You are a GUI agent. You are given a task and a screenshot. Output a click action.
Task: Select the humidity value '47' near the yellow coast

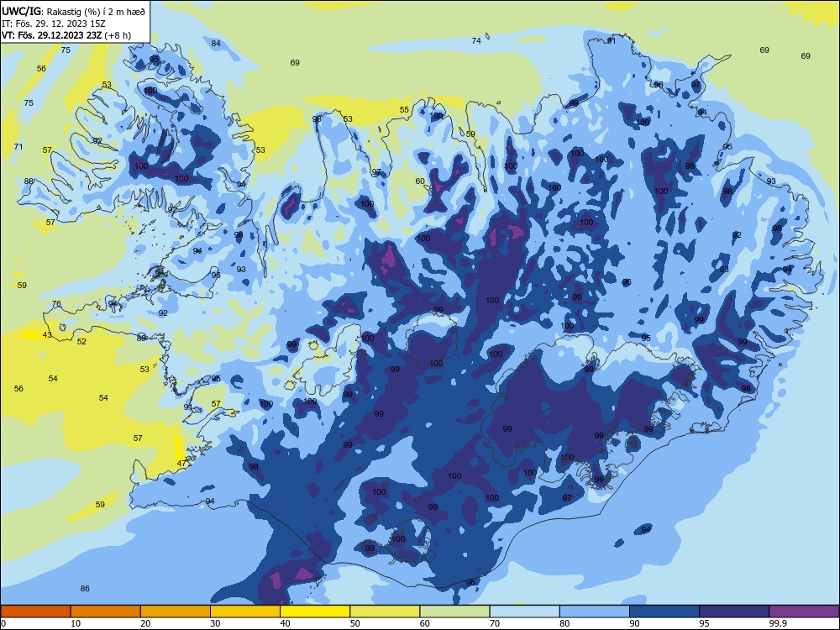pyautogui.click(x=181, y=464)
